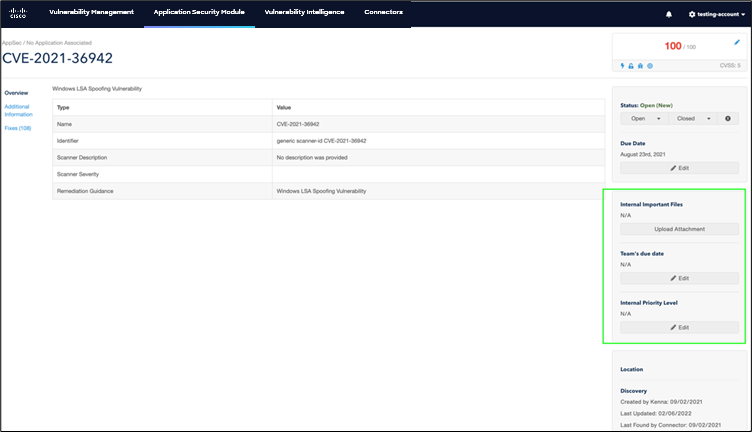This screenshot has width=753, height=432.
Task: Edit Internal Priority Level
Action: [680, 327]
